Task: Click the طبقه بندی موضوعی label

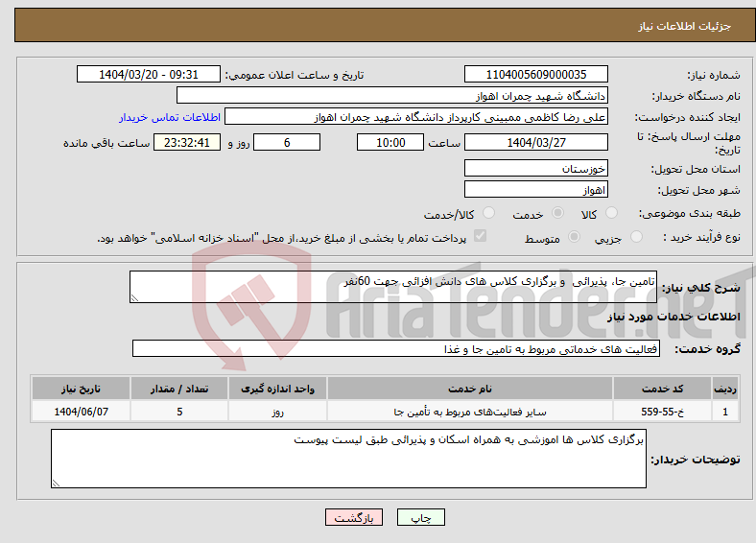Action: [x=690, y=213]
